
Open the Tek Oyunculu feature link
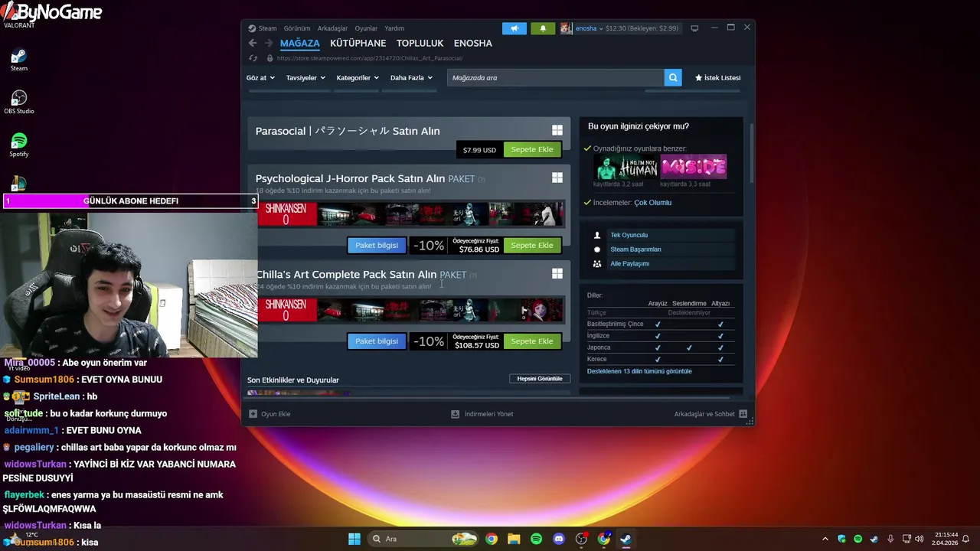(x=629, y=235)
